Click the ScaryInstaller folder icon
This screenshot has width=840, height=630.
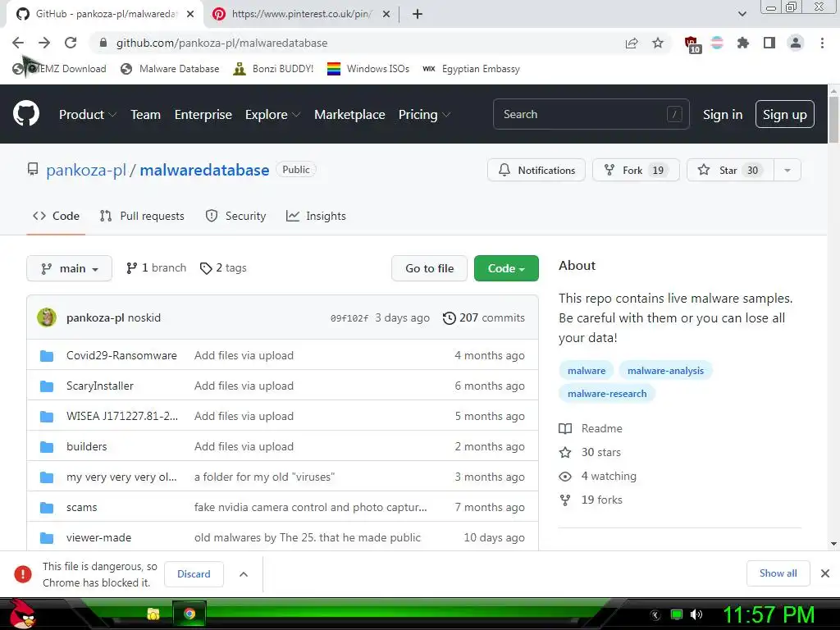[47, 386]
